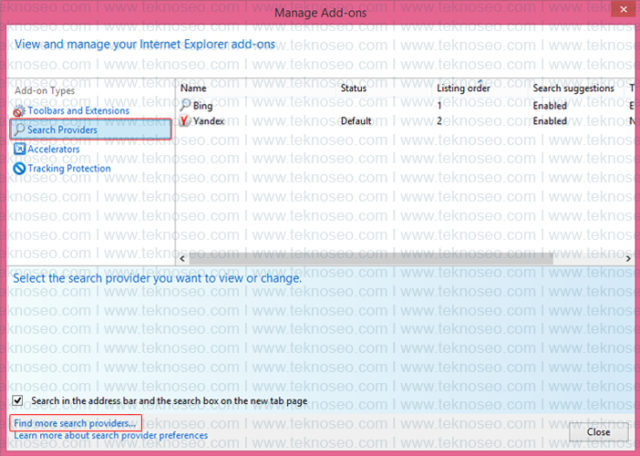Click listing order 1 for Bing
This screenshot has width=640, height=456.
[x=439, y=106]
